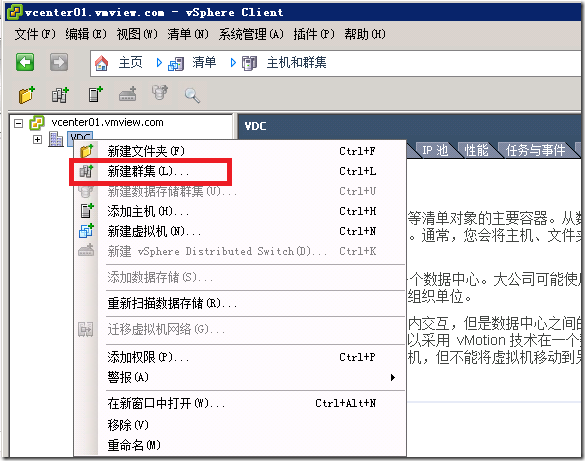585x461 pixels.
Task: Click the green back navigation arrow
Action: pos(25,62)
